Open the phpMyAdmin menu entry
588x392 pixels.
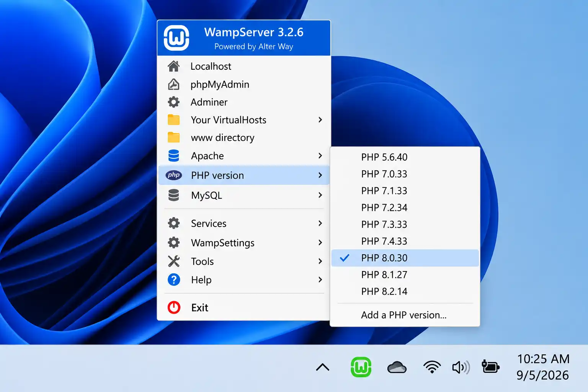point(244,84)
